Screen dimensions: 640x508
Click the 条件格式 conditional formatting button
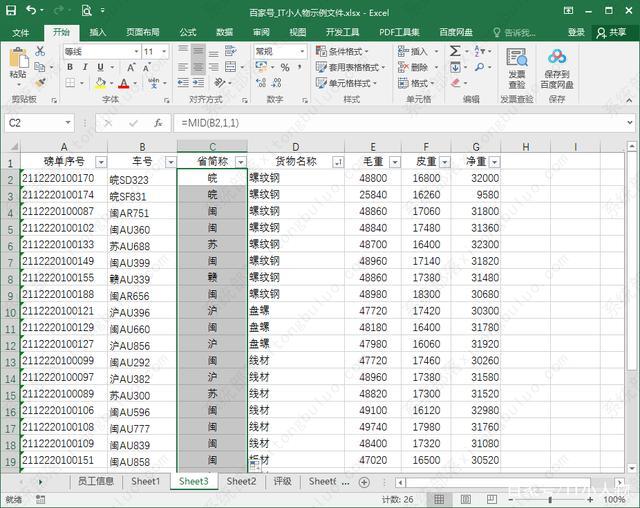[x=354, y=51]
